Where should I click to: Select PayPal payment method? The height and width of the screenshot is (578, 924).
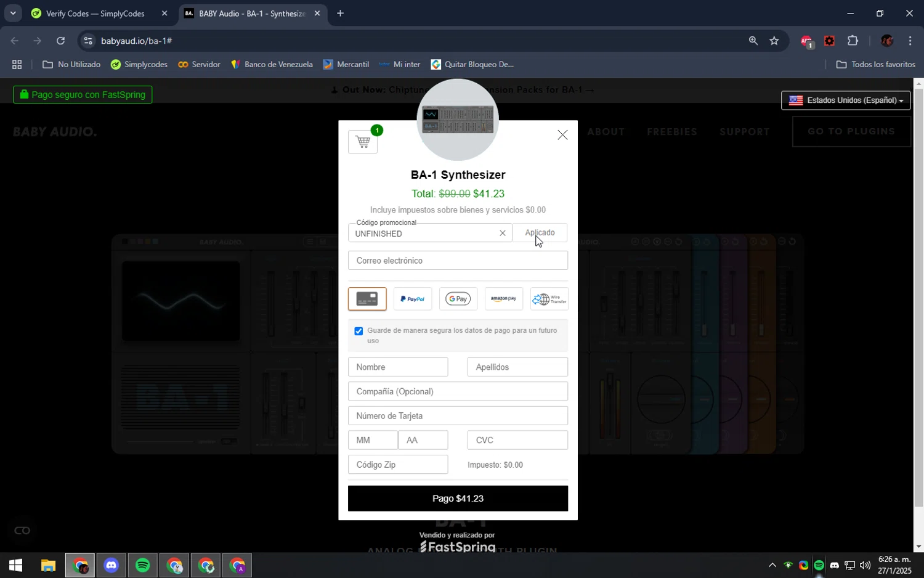coord(413,299)
